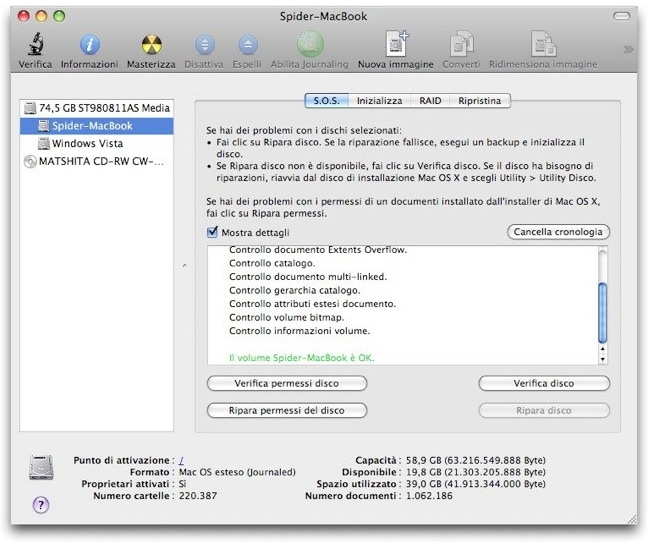
Task: Switch to the S.O.S. tab
Action: point(326,101)
